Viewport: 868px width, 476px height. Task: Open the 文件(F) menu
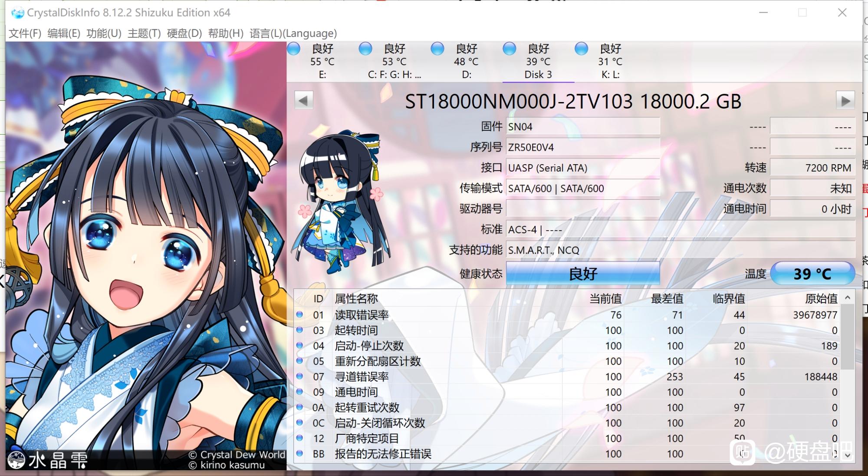25,33
